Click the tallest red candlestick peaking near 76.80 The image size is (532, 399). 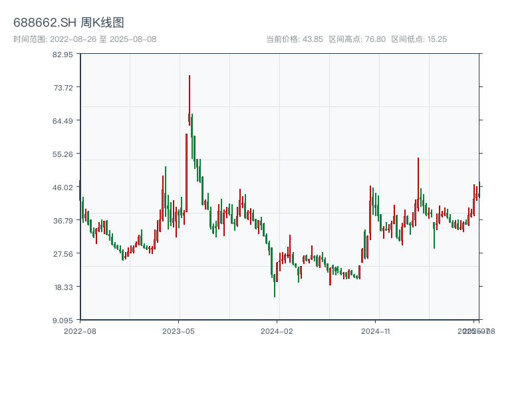tap(190, 100)
